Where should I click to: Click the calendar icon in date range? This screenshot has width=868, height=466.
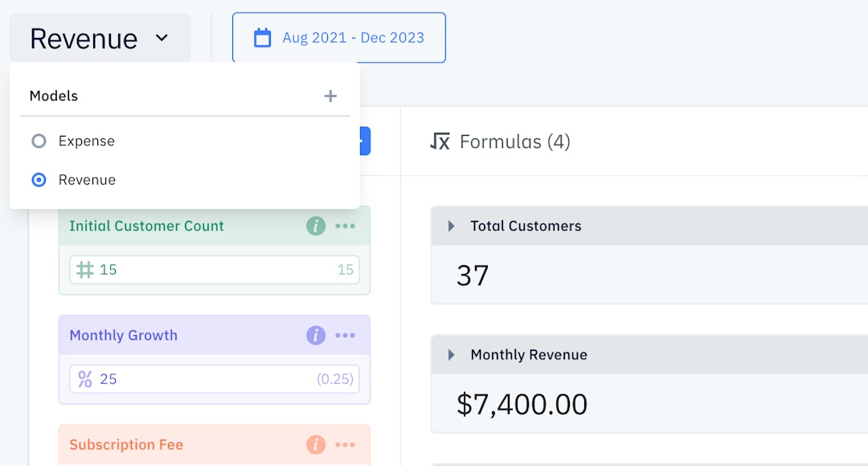tap(263, 38)
